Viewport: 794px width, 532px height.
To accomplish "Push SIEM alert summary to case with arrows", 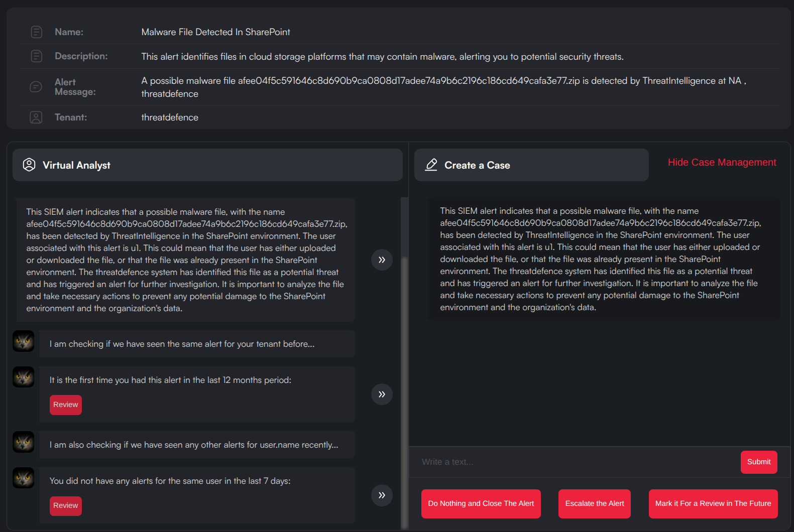I will pos(382,260).
